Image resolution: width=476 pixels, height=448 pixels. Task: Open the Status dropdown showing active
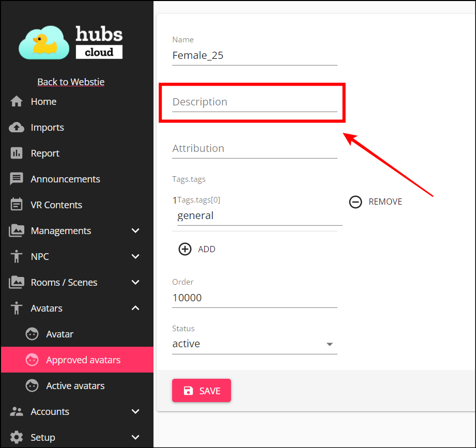point(255,344)
